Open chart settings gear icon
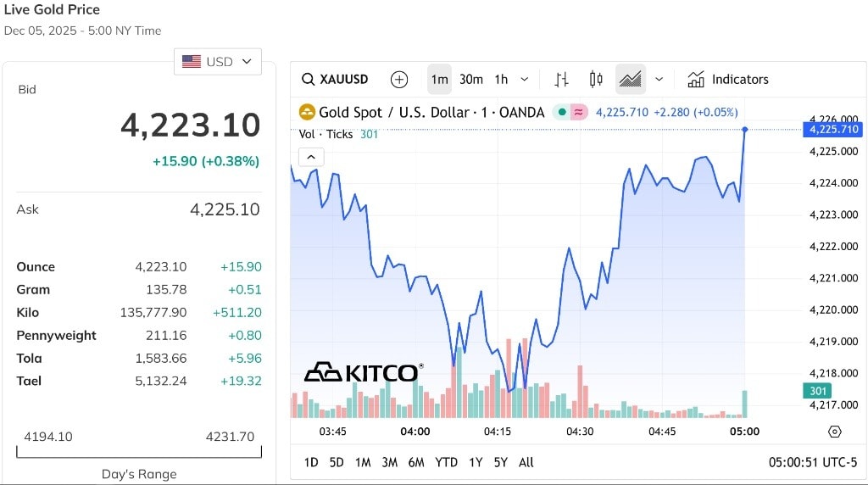The height and width of the screenshot is (485, 868). tap(834, 432)
